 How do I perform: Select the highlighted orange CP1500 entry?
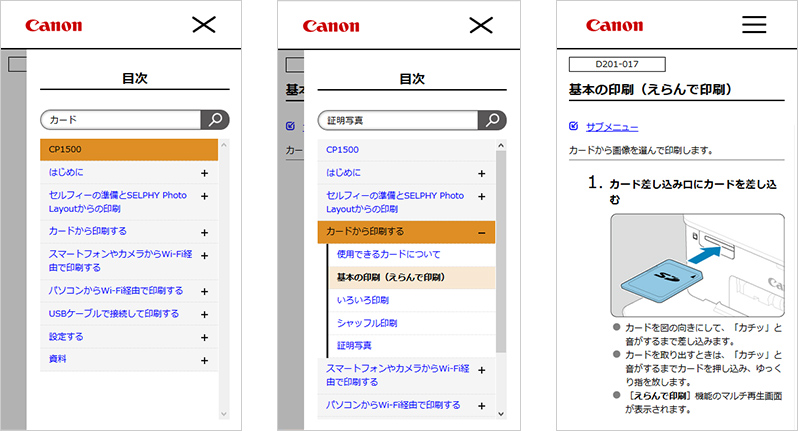[128, 150]
